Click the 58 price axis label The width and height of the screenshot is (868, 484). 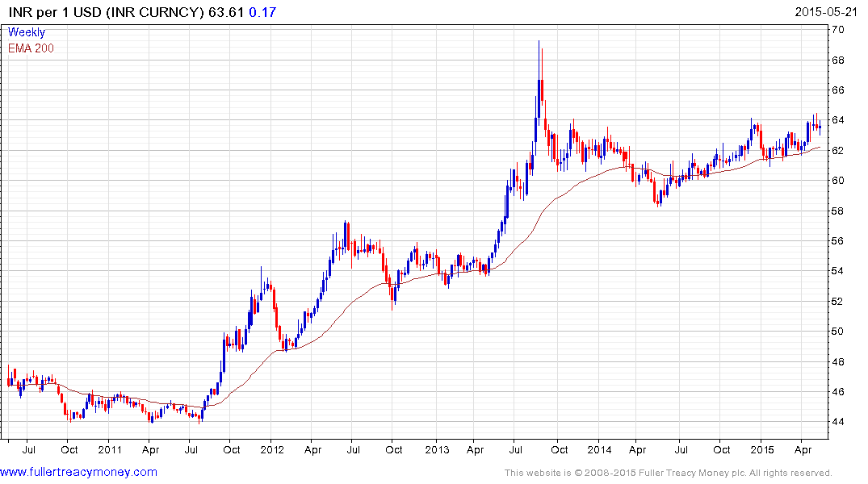[x=838, y=211]
